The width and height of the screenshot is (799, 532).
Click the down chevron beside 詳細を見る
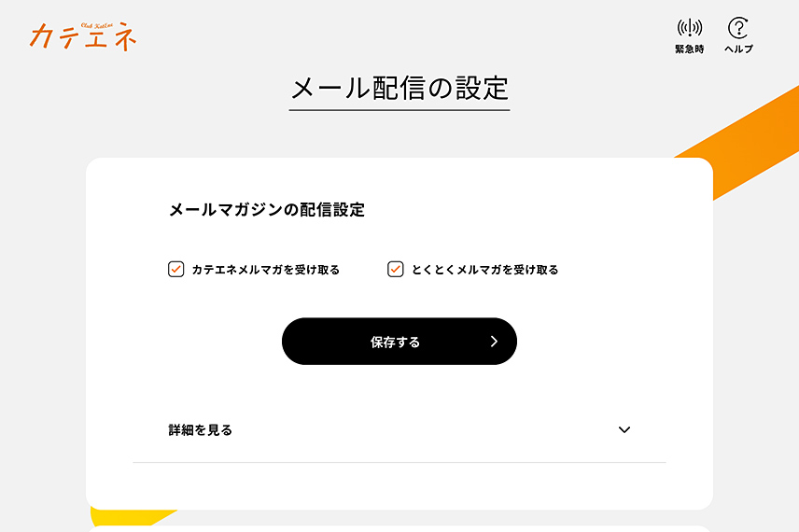point(624,430)
